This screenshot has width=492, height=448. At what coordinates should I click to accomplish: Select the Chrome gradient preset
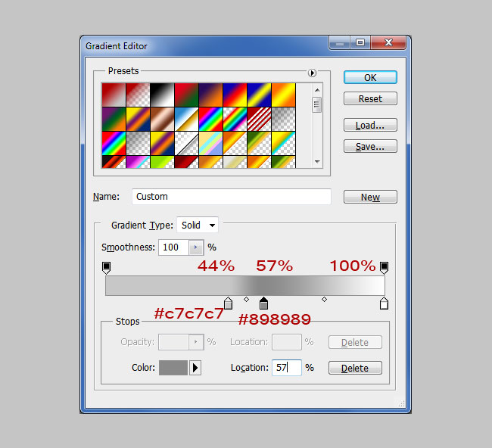(186, 120)
